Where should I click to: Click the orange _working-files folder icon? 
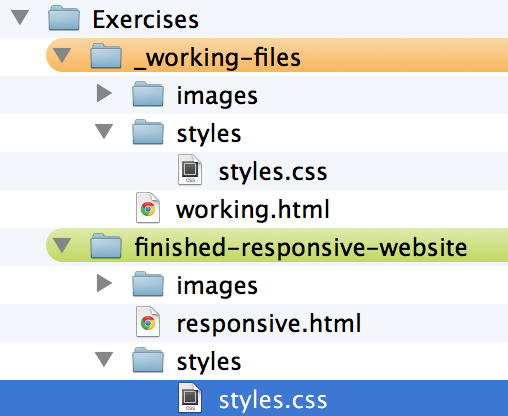coord(106,56)
